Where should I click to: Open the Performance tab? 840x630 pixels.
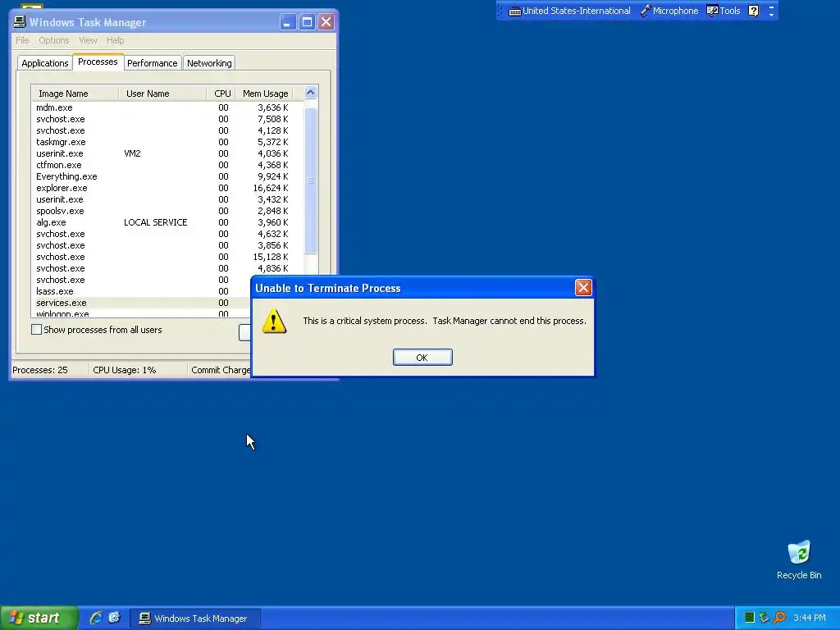click(152, 62)
